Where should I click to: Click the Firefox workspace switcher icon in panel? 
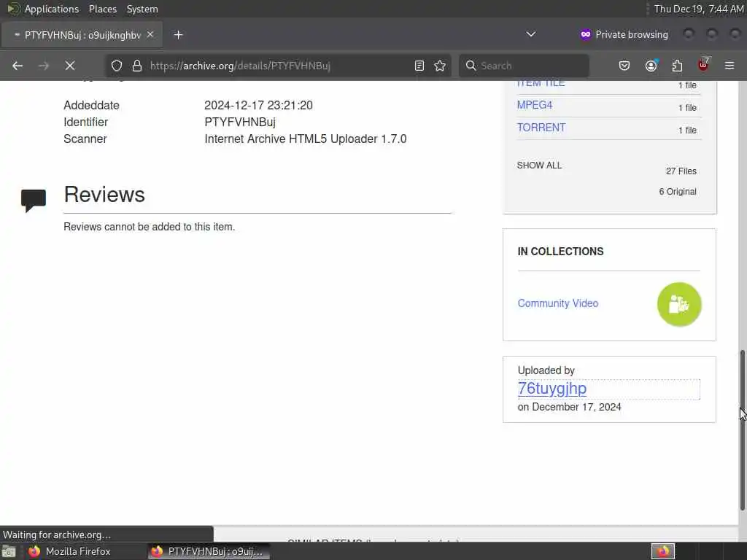[663, 551]
